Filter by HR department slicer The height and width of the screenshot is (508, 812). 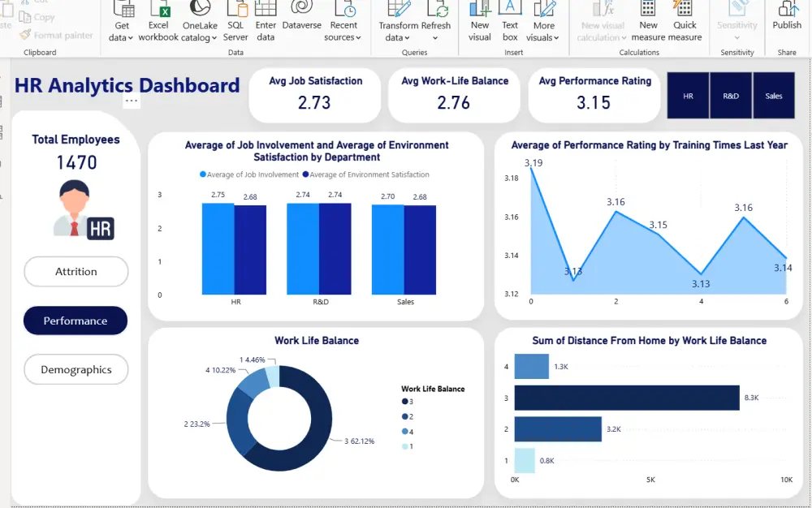tap(688, 96)
